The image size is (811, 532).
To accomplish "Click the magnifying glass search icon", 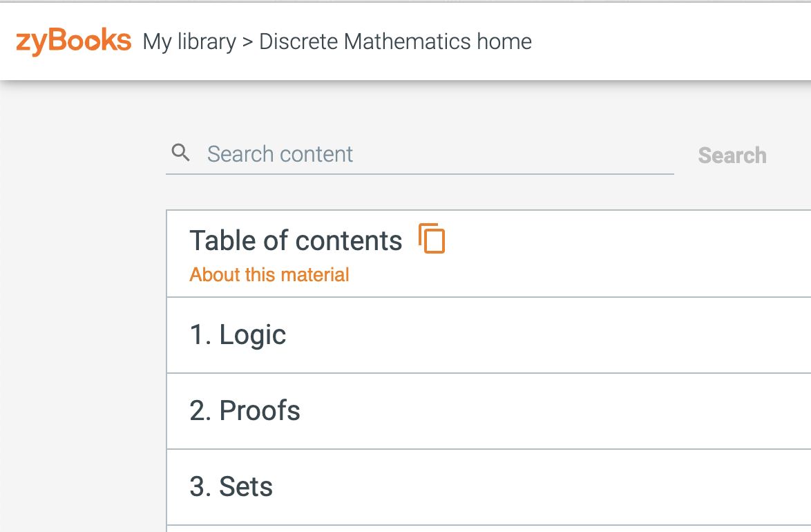I will click(180, 153).
